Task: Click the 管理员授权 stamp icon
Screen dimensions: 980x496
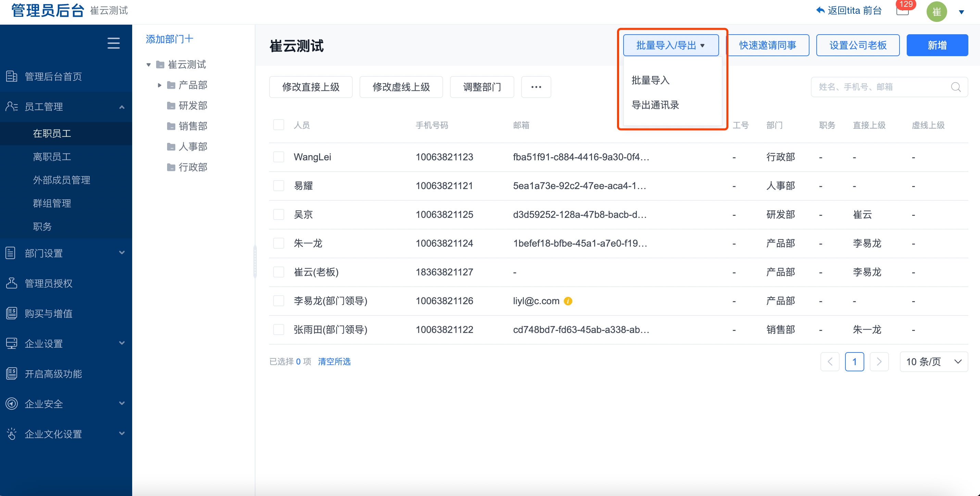Action: click(11, 283)
